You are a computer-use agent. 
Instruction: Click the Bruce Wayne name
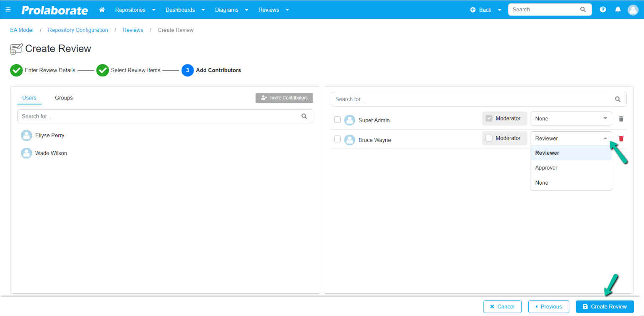[374, 140]
